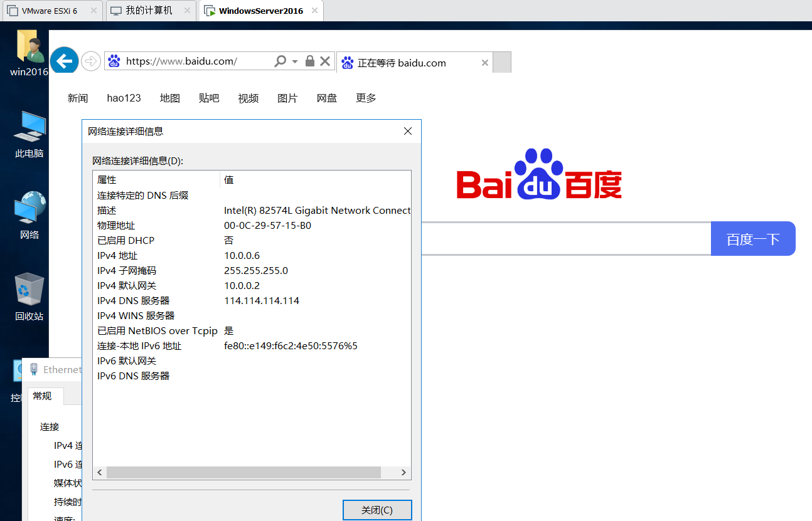Click the right arrow of the details scrollbar

pos(404,472)
